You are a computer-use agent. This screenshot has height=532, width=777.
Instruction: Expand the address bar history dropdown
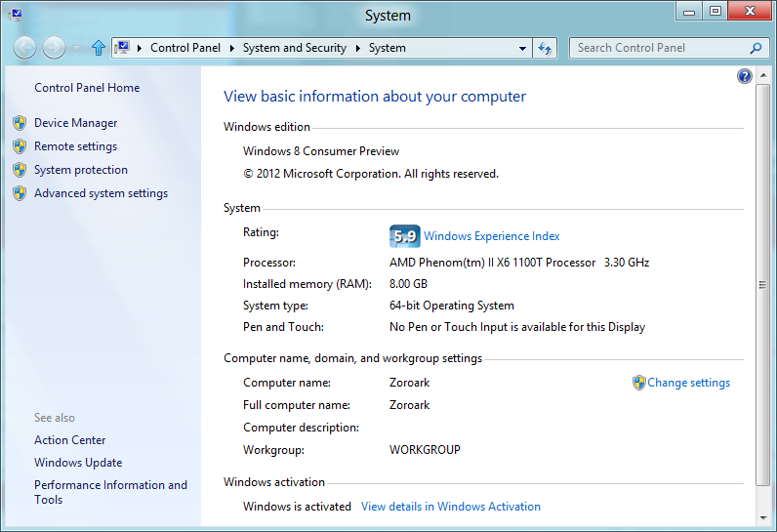click(x=523, y=48)
